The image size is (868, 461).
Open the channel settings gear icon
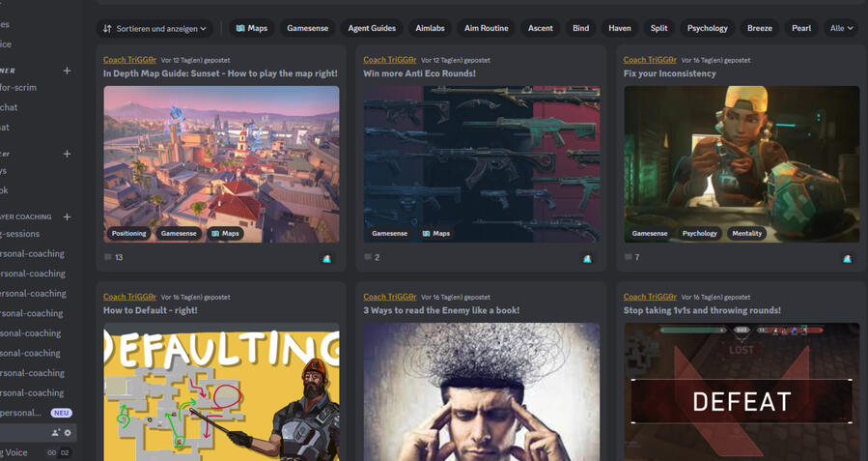68,433
